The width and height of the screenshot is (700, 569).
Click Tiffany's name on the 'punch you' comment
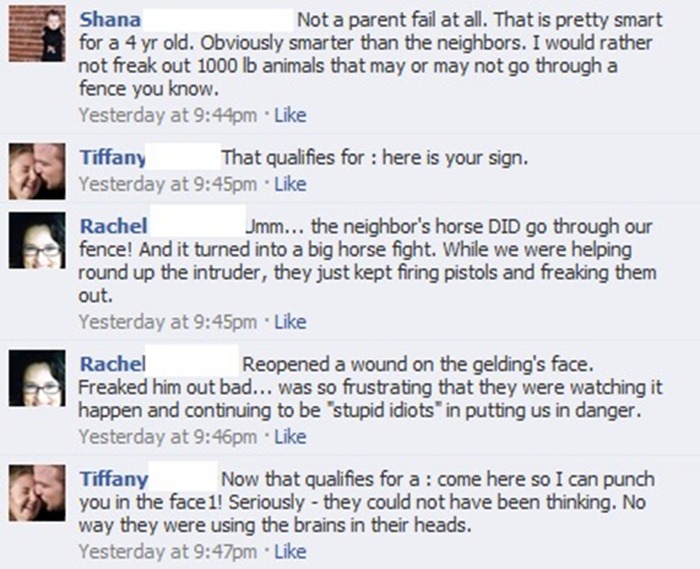pyautogui.click(x=113, y=478)
